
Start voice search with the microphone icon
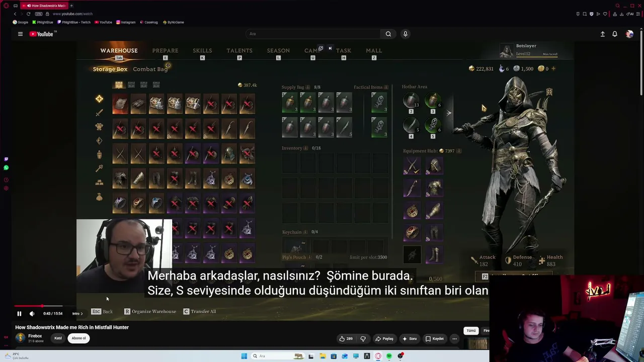(x=405, y=34)
